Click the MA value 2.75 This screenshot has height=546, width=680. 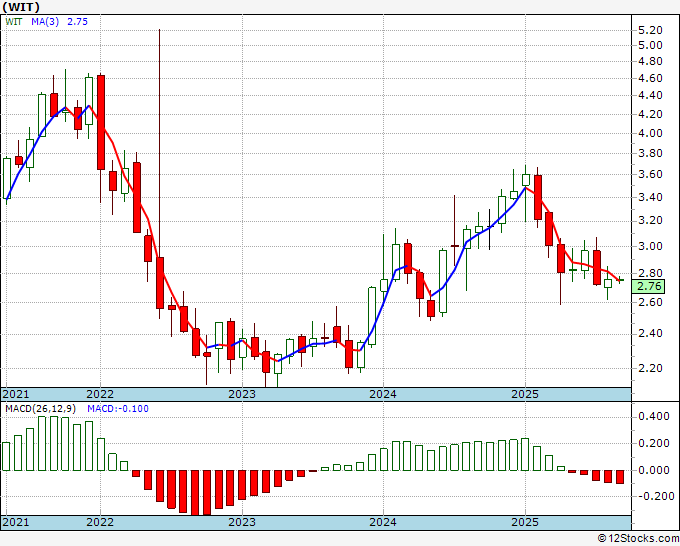[77, 21]
